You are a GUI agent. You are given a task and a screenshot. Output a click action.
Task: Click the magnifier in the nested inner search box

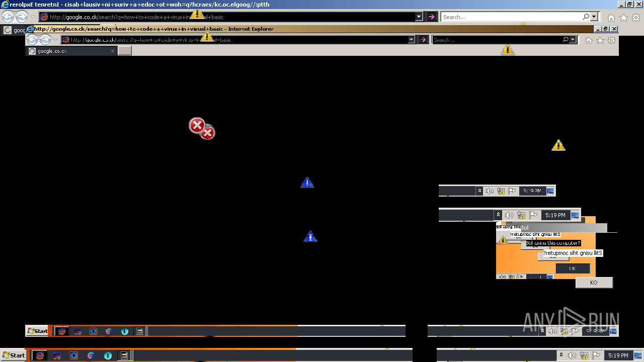pyautogui.click(x=566, y=40)
